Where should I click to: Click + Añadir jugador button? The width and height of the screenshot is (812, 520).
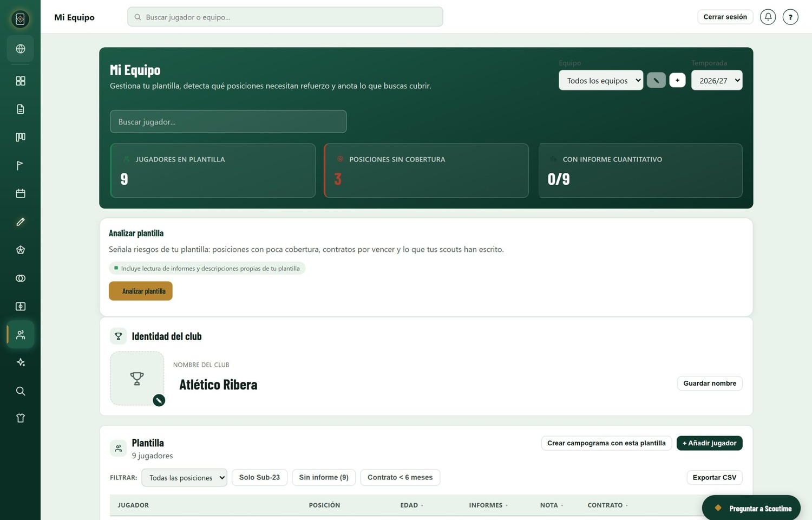click(x=709, y=443)
